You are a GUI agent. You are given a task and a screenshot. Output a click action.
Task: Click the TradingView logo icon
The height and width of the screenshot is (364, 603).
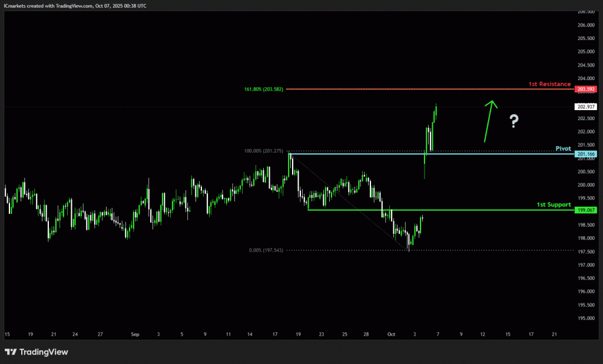coord(11,352)
